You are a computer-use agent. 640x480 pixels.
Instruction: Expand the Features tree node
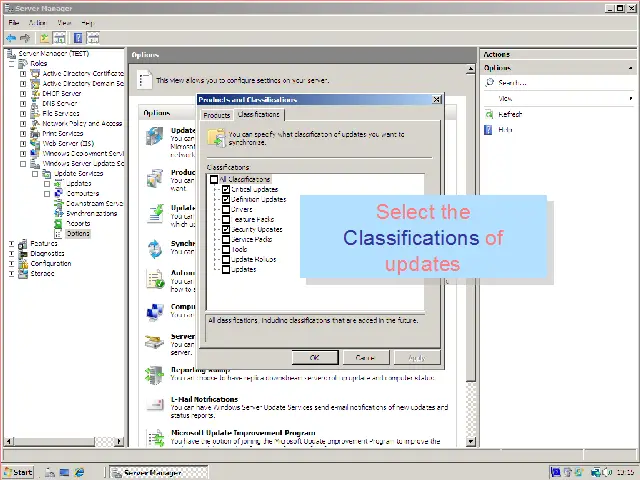click(11, 244)
